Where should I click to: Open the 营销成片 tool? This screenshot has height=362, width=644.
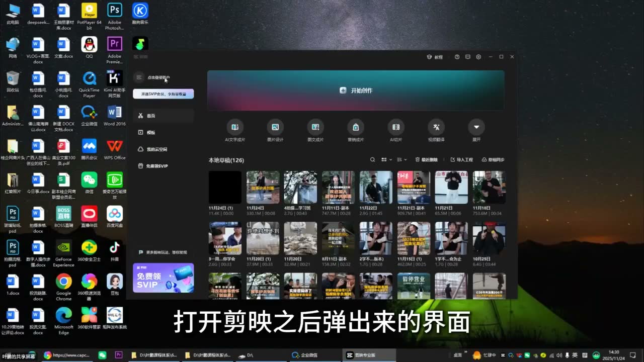[x=356, y=131]
